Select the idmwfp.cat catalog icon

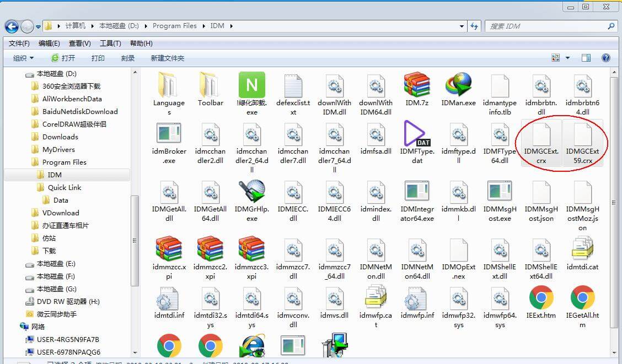point(376,297)
